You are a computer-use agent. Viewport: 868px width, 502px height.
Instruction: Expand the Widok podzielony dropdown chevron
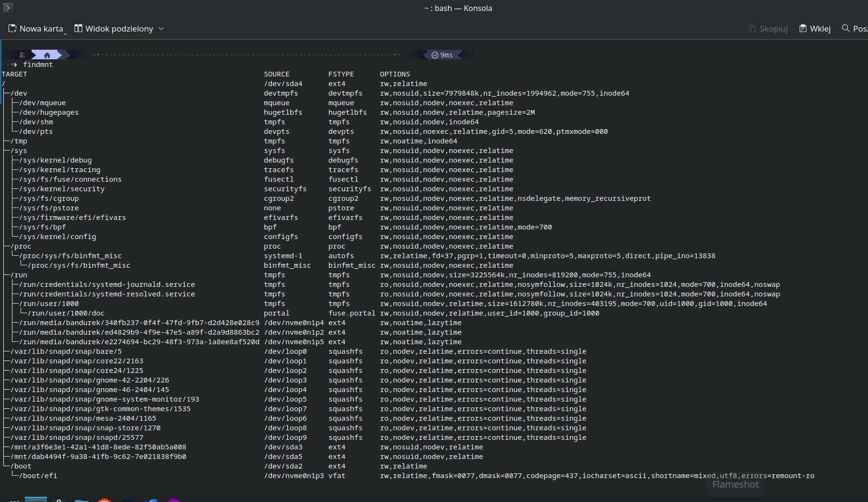(x=161, y=29)
